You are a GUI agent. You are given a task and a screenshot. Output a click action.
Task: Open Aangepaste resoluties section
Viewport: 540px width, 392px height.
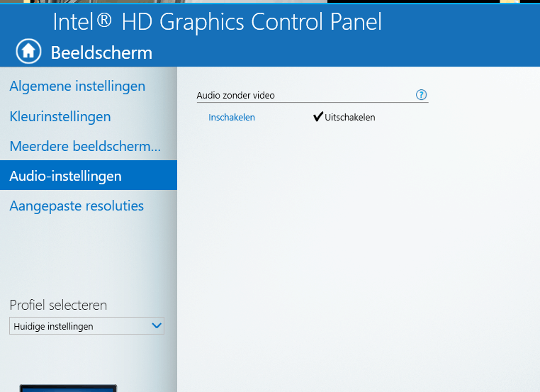(77, 206)
